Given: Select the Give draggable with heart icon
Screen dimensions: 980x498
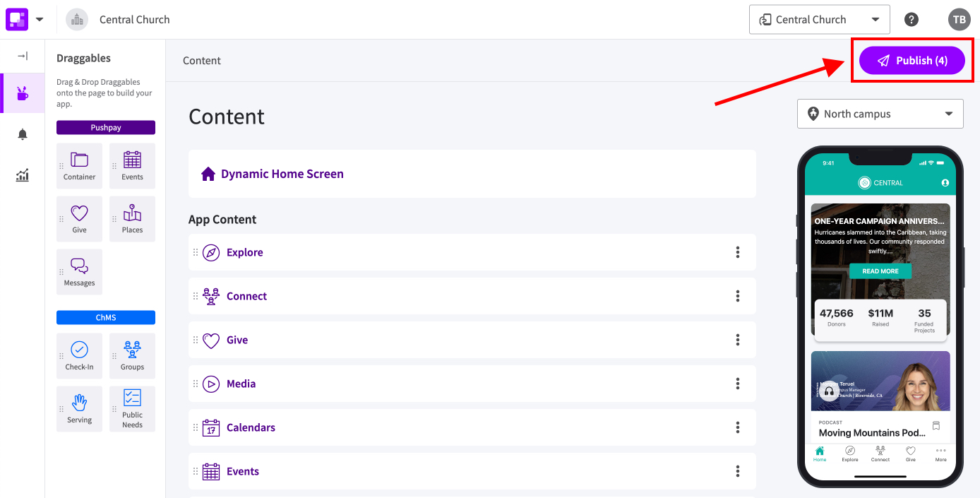Looking at the screenshot, I should point(79,218).
